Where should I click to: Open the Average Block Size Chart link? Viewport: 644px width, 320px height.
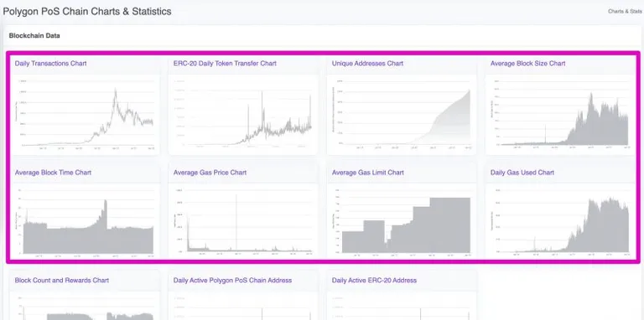(x=527, y=63)
